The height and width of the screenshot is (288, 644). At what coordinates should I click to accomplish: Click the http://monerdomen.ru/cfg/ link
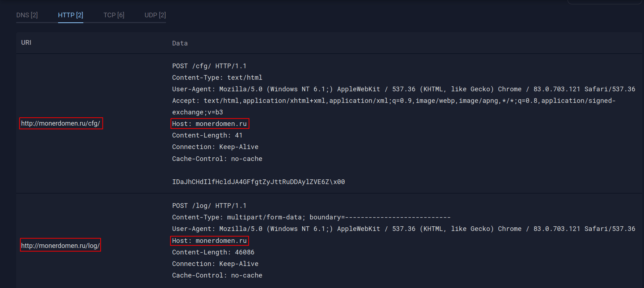(61, 123)
